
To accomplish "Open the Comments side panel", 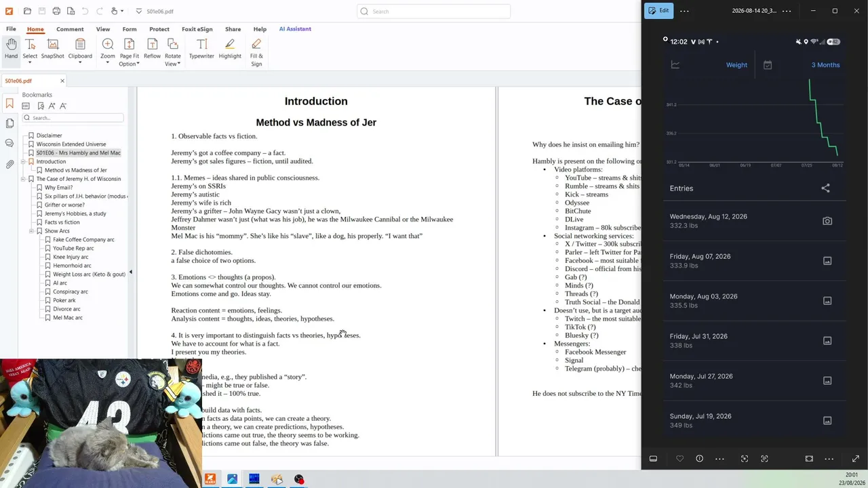I will tap(9, 143).
